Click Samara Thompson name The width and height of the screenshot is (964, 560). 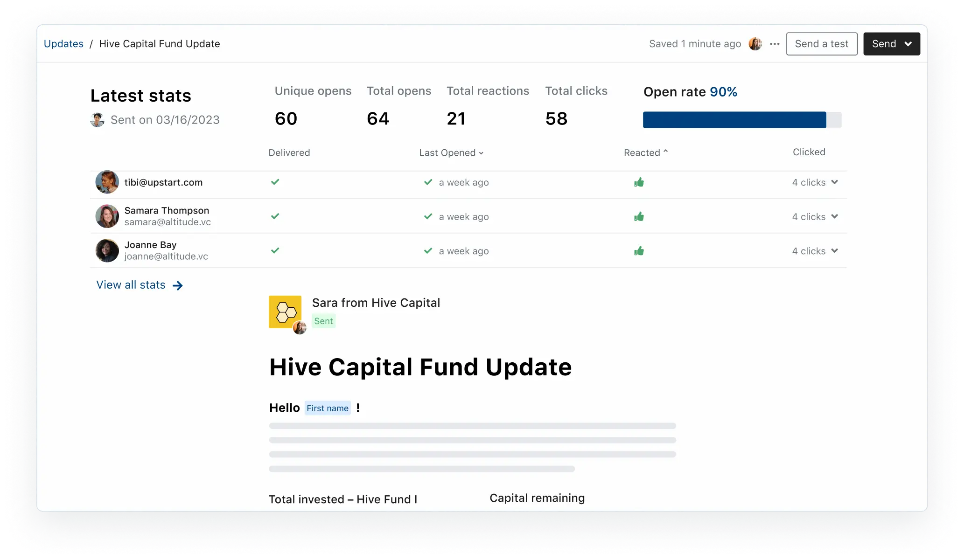[x=167, y=210]
